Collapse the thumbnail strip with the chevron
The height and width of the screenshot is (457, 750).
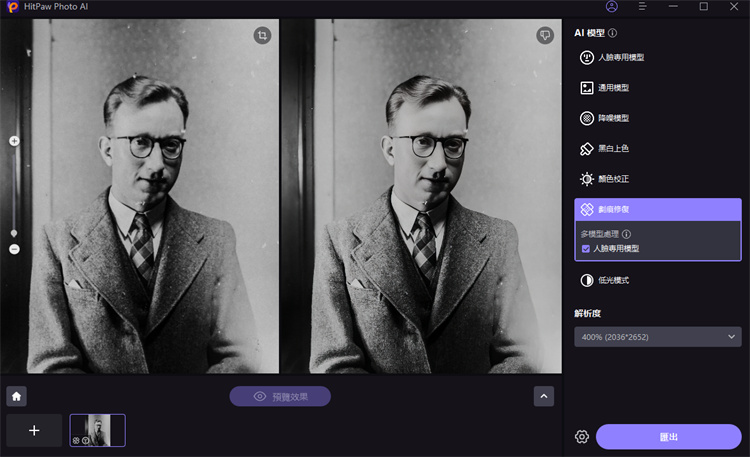544,396
